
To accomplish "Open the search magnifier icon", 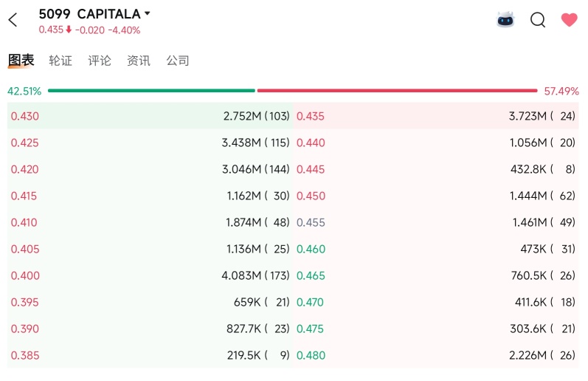I will 538,19.
